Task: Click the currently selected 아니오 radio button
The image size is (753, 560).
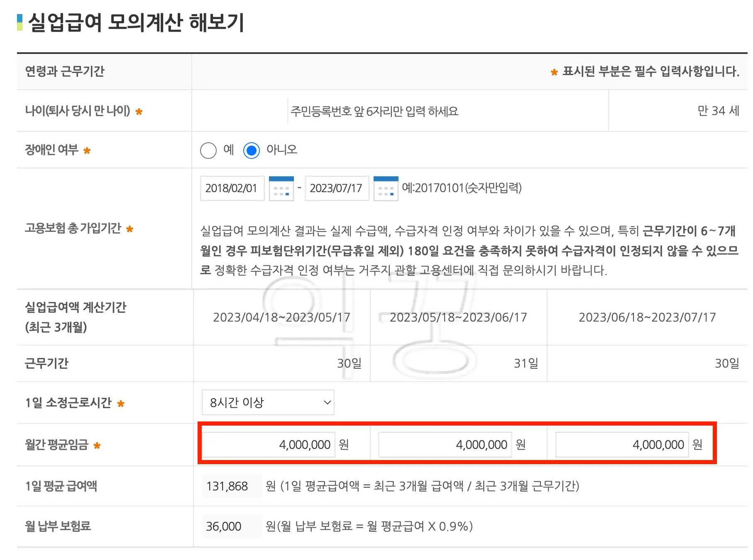Action: point(252,150)
